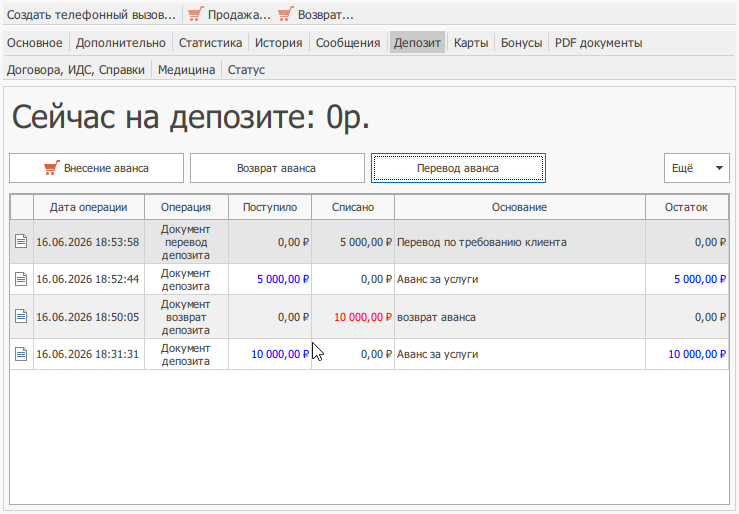Click Аванс за услуги in 18:31:31 row
The image size is (739, 514).
519,354
